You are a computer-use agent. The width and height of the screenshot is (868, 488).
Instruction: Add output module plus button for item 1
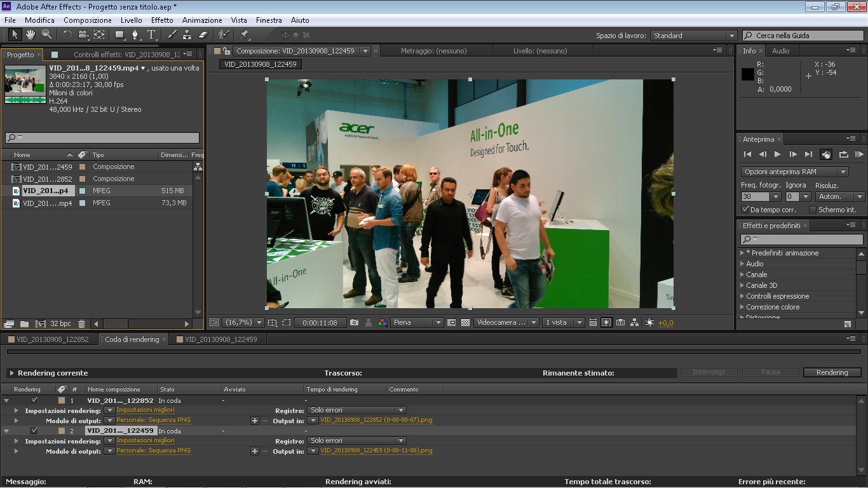pos(255,421)
